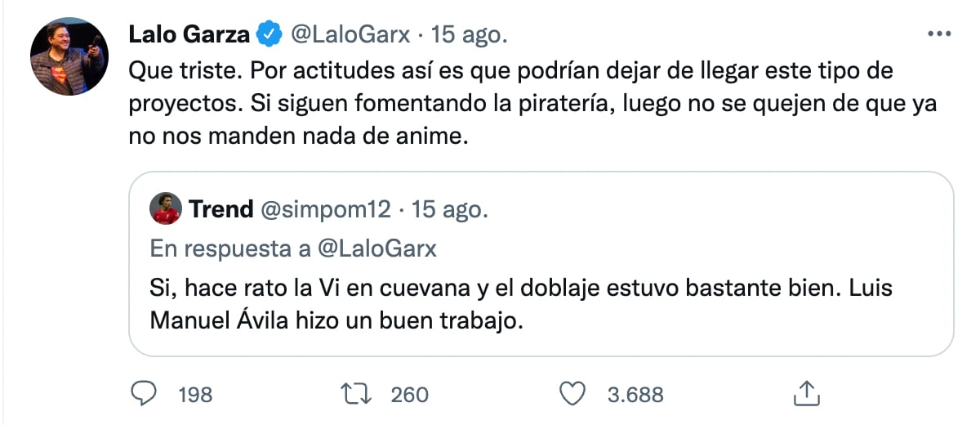
Task: Click the @simpom12 handle
Action: pyautogui.click(x=327, y=209)
